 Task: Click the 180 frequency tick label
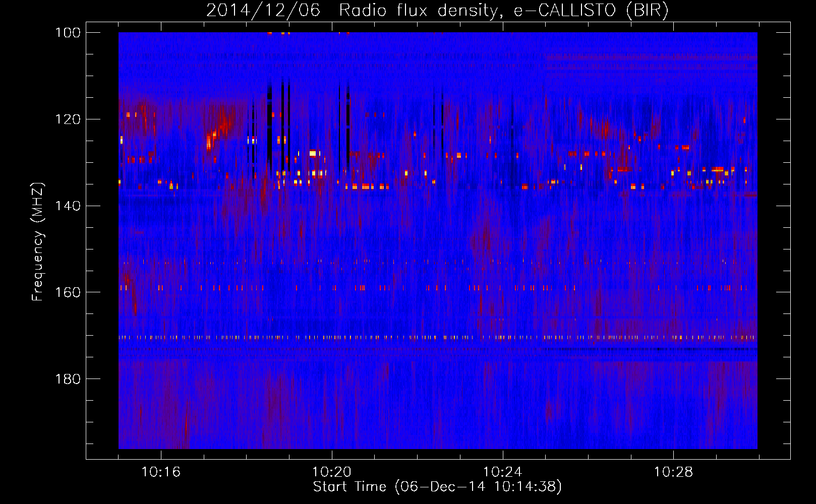pyautogui.click(x=67, y=379)
